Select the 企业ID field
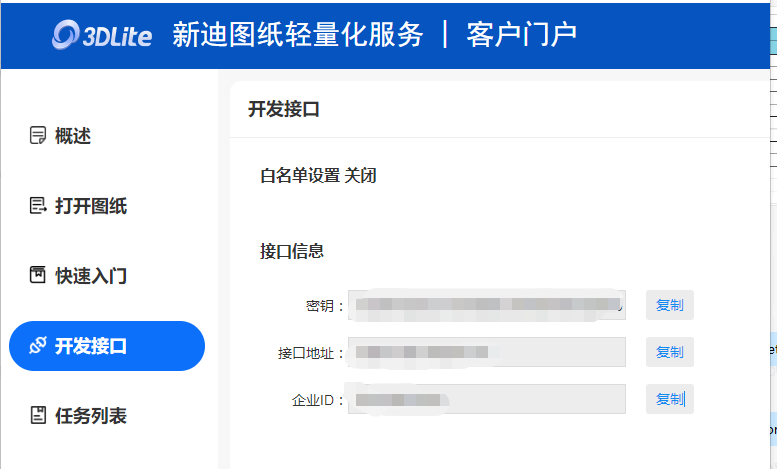This screenshot has width=777, height=469. [486, 399]
